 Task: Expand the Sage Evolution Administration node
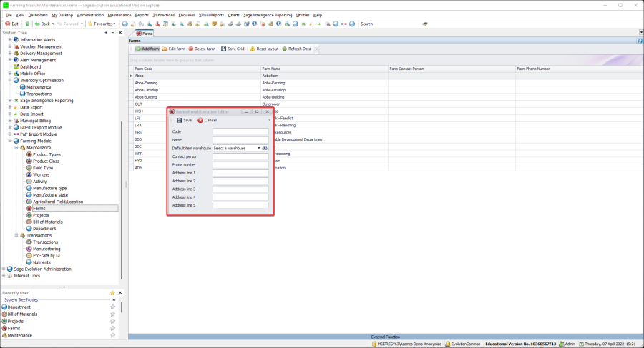4,269
